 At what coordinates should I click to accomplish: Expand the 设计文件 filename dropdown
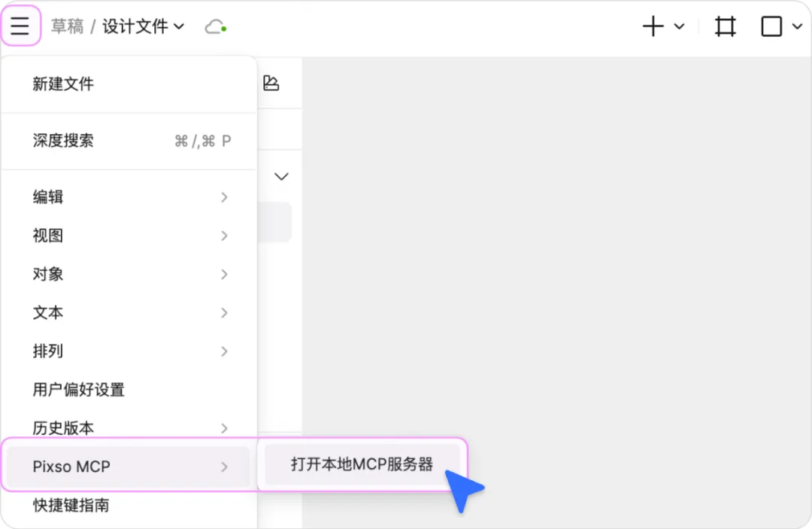[178, 25]
